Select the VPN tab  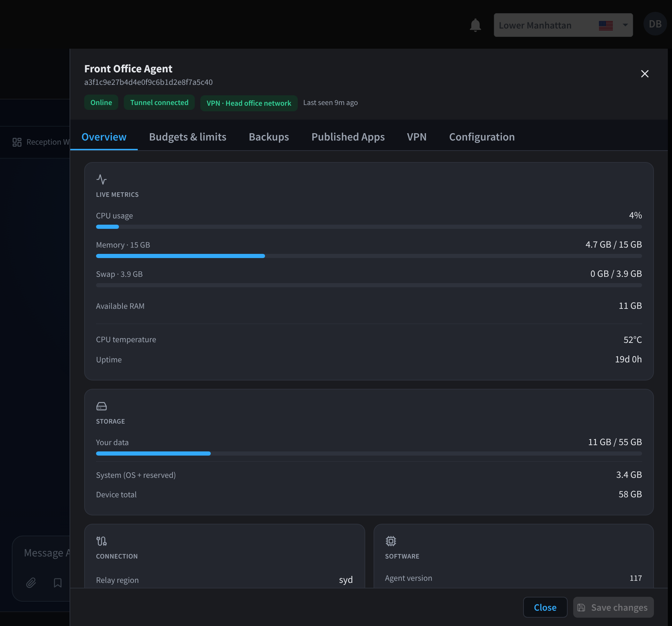pos(416,137)
